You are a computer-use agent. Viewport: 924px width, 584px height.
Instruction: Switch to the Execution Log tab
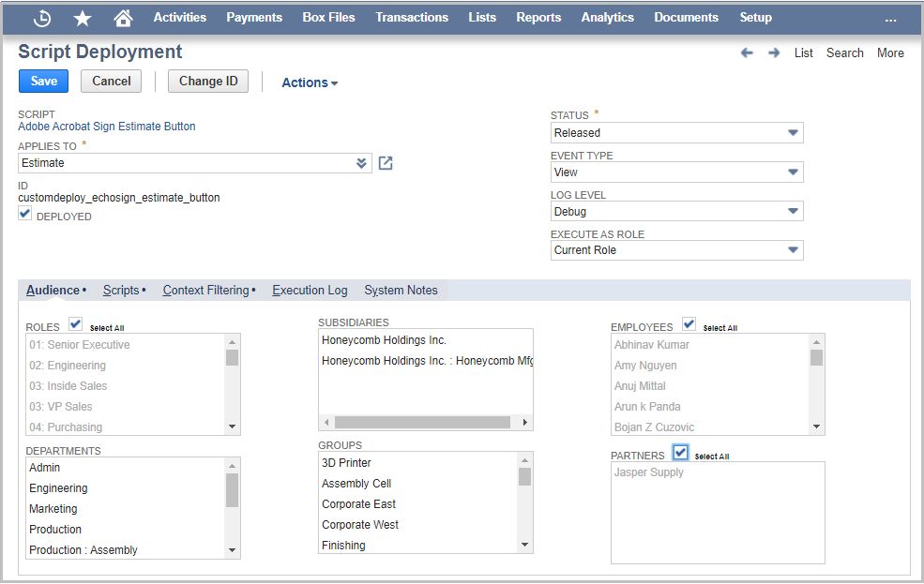click(310, 291)
